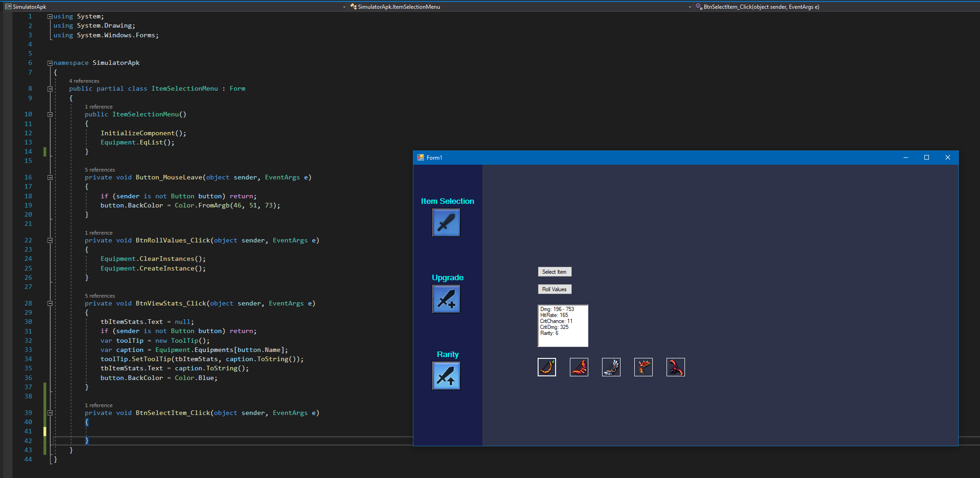Screen dimensions: 980x478
Task: Fold the ItemSelectionMenu class region
Action: pyautogui.click(x=50, y=89)
